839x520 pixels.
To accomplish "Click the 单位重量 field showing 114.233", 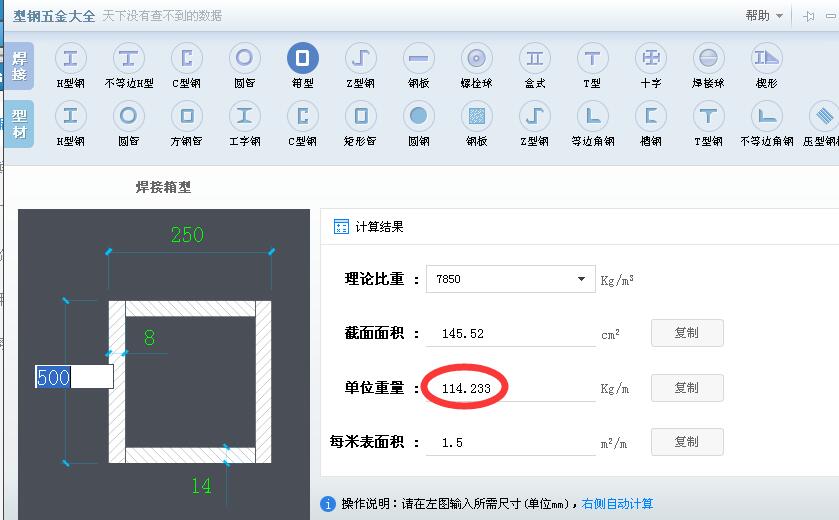I will coord(510,388).
